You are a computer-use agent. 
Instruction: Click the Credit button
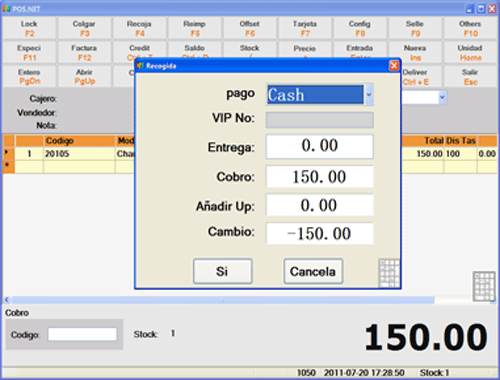[139, 50]
